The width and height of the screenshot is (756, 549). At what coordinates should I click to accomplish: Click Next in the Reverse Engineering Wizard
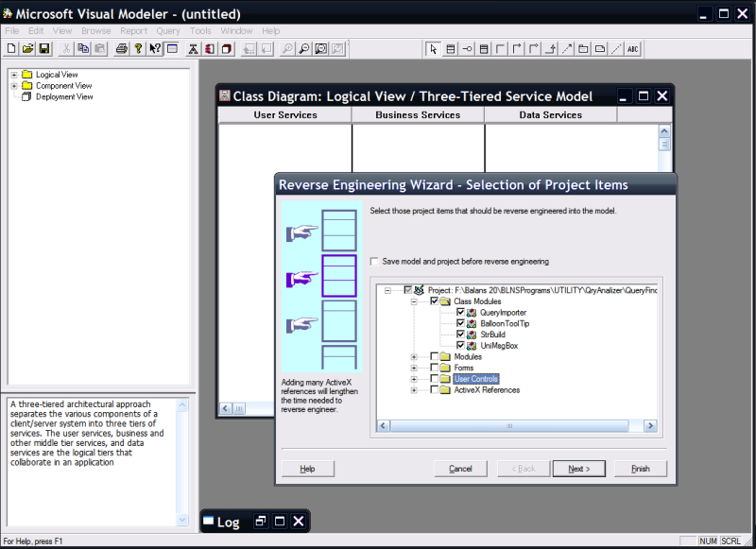(579, 469)
